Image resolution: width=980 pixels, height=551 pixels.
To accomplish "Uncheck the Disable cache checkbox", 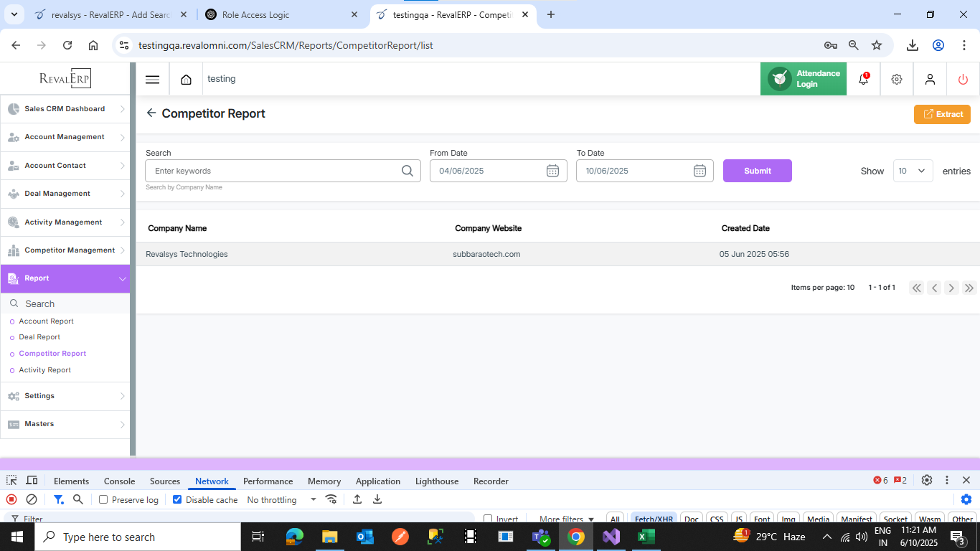I will click(x=177, y=499).
